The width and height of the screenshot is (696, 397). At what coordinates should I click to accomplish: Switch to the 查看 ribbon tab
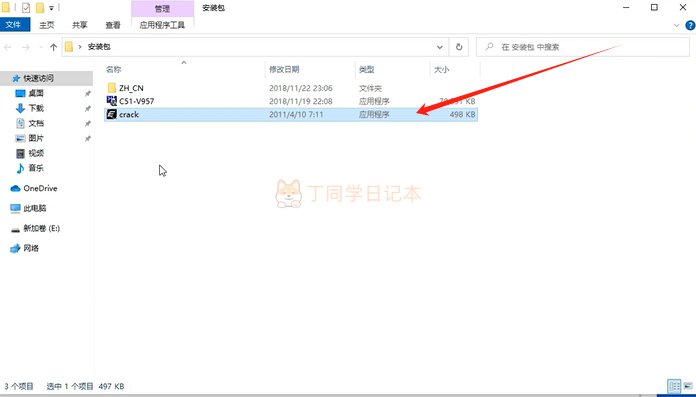(x=113, y=25)
